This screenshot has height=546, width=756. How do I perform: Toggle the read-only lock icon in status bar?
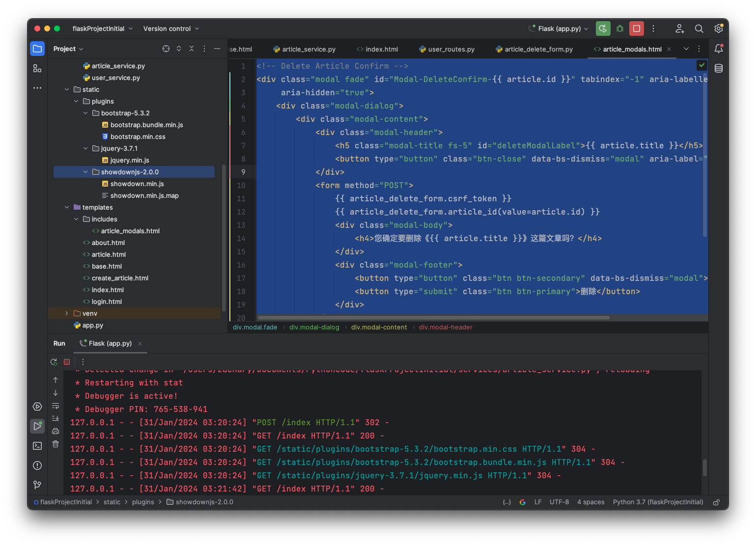tap(717, 502)
